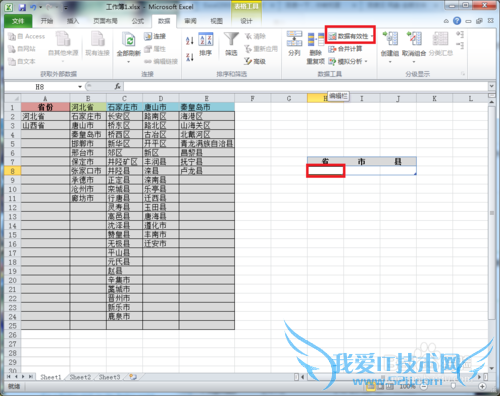500x396 pixels.
Task: Click Remove Duplicates (删除重复项) icon
Action: click(x=315, y=48)
